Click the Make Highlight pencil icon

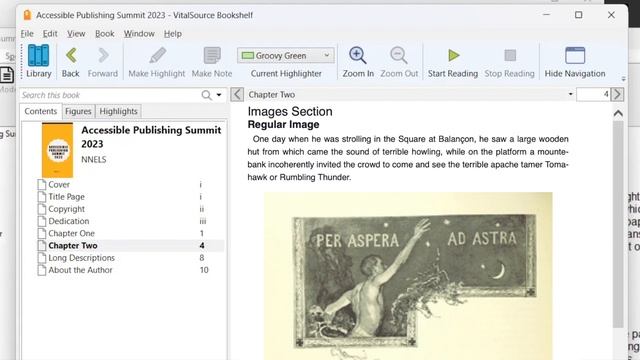coord(158,56)
